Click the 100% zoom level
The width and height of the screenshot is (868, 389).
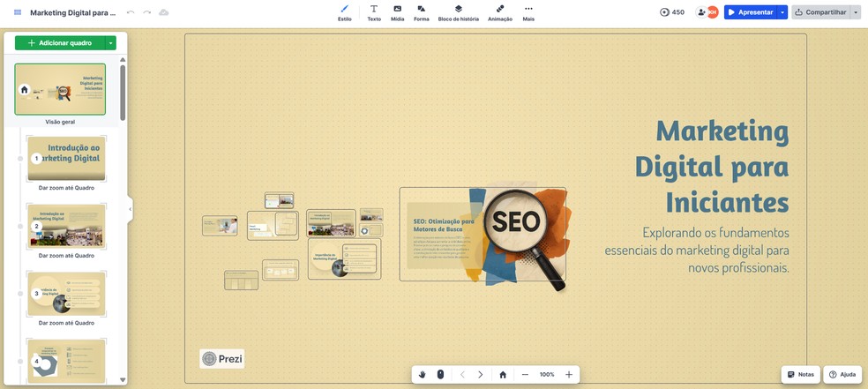tap(547, 375)
